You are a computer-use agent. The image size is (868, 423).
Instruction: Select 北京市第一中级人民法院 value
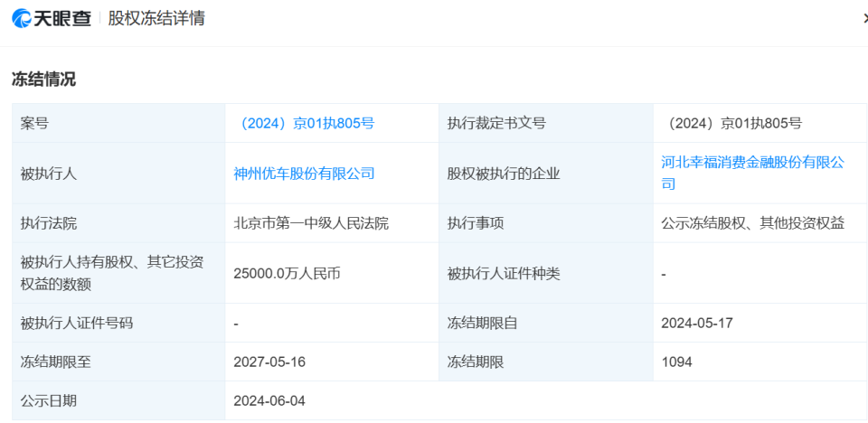311,223
